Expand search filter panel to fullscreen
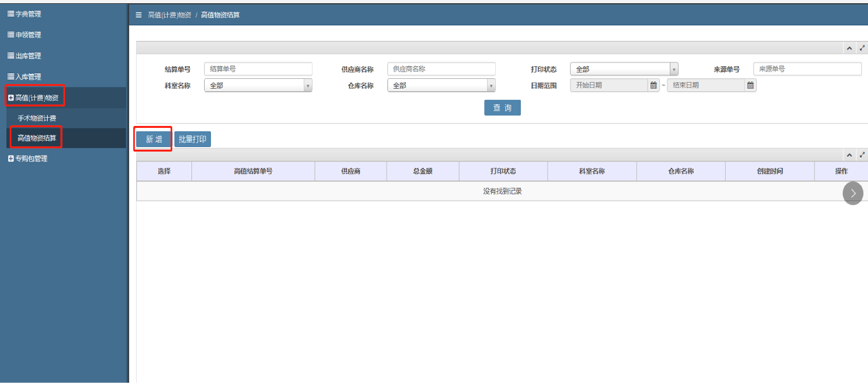868x383 pixels. 862,48
